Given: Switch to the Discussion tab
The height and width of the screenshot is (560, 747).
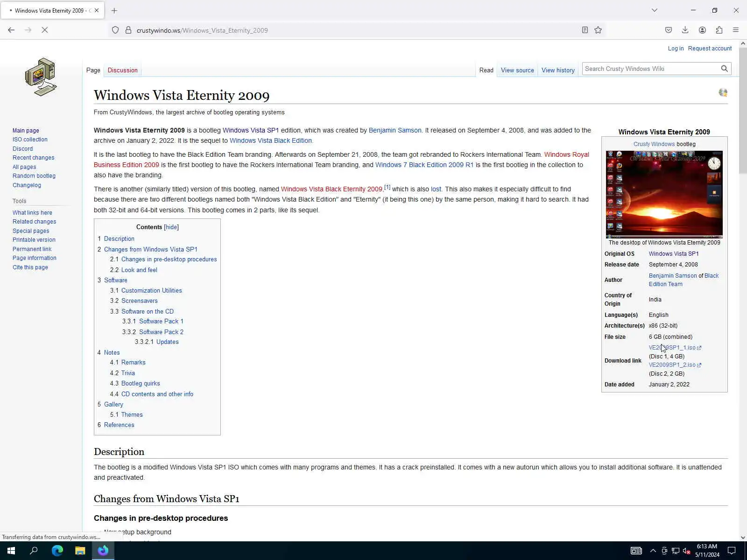Looking at the screenshot, I should click(x=122, y=70).
